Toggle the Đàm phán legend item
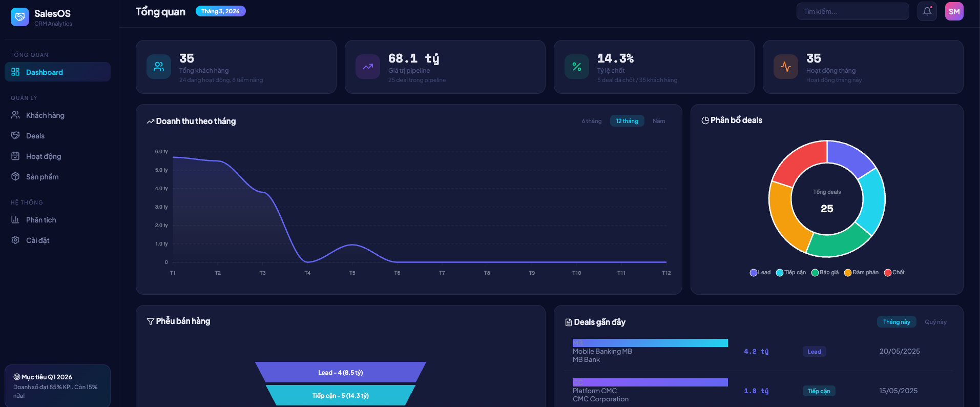Screen dimensions: 980x407 point(861,273)
